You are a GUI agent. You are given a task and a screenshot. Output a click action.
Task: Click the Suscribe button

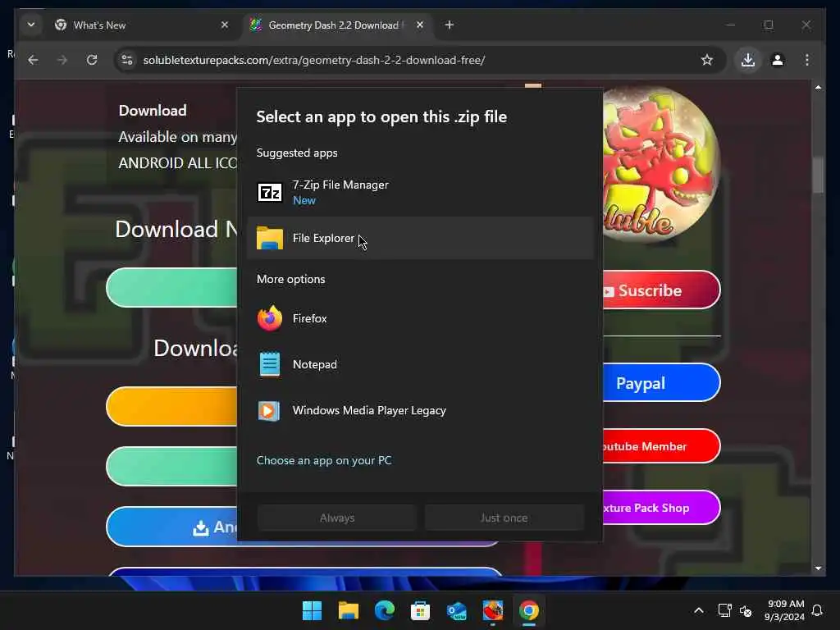point(661,290)
